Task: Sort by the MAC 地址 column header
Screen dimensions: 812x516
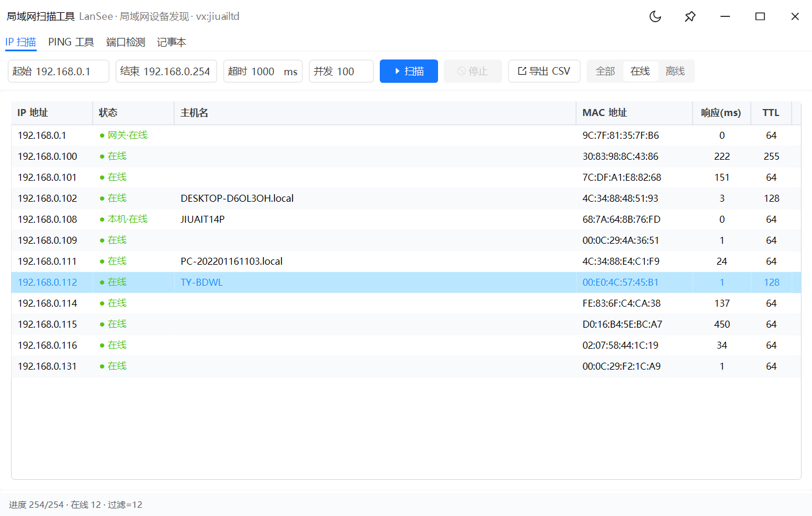Action: [x=634, y=113]
